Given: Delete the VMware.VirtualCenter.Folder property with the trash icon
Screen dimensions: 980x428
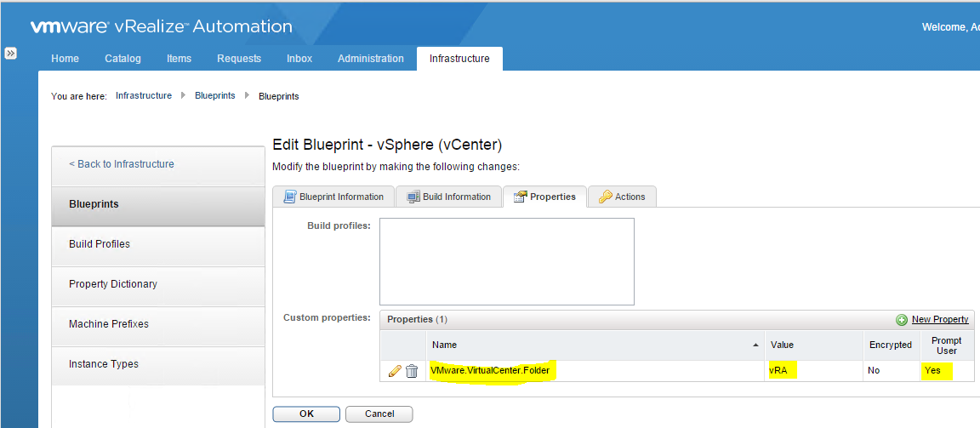Looking at the screenshot, I should [x=412, y=371].
